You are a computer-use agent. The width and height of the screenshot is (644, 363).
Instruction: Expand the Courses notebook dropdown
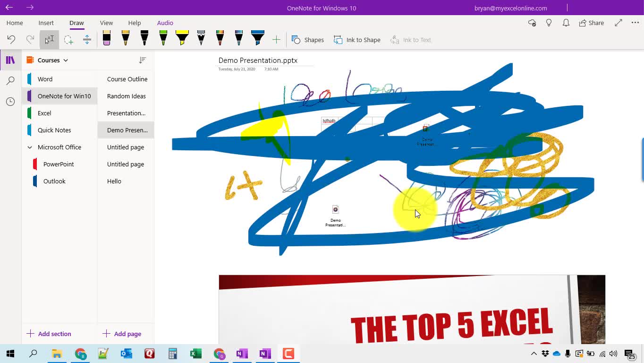coord(66,60)
